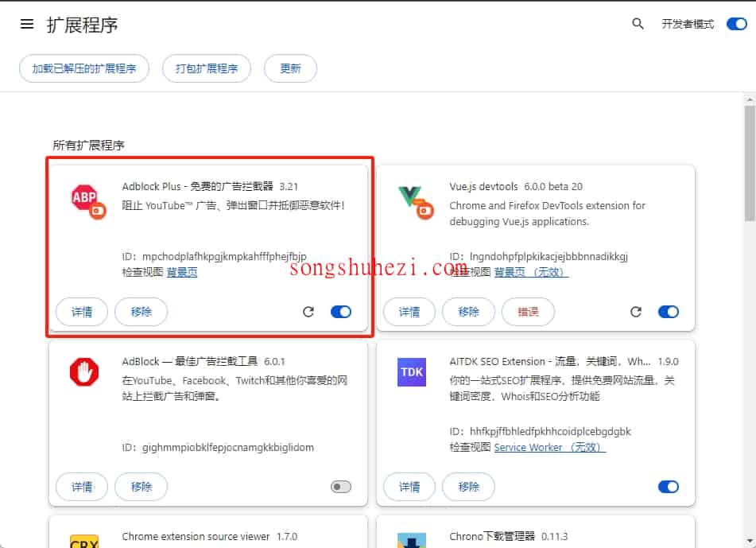Reload the Vue.js devtools extension
The height and width of the screenshot is (548, 756).
636,312
